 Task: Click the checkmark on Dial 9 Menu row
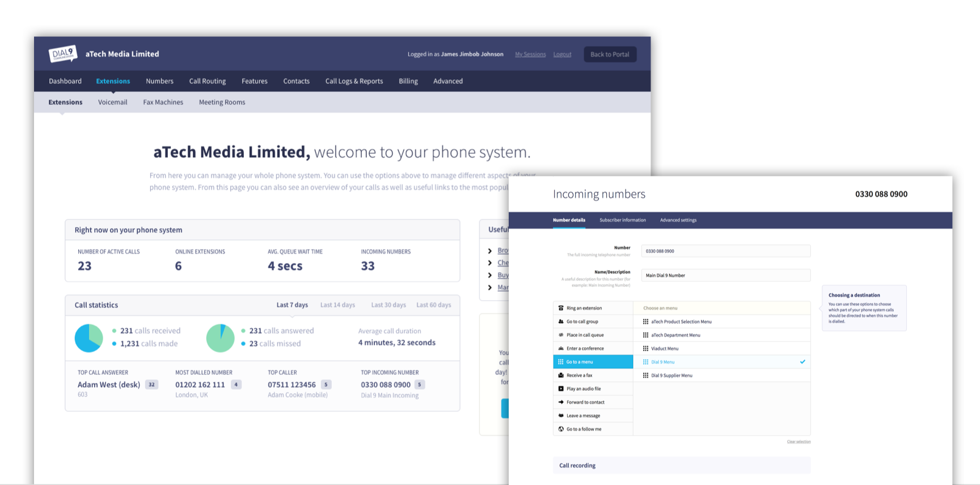pyautogui.click(x=802, y=362)
